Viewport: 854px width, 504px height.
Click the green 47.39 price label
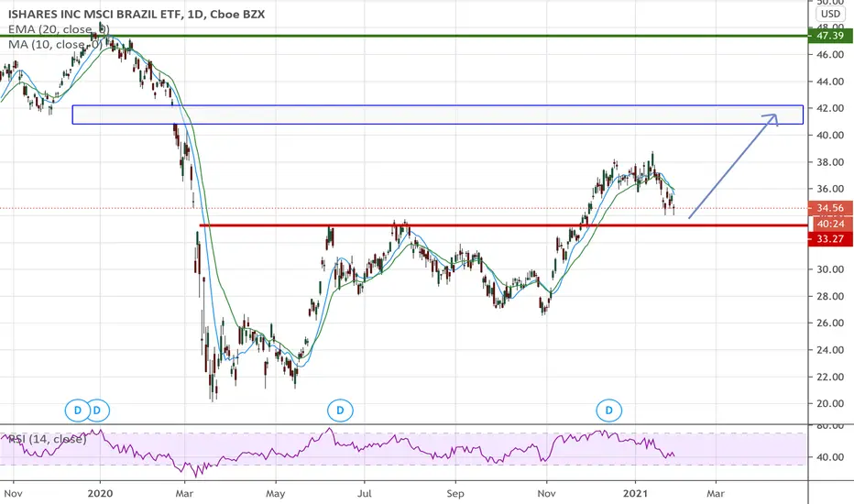tap(830, 36)
